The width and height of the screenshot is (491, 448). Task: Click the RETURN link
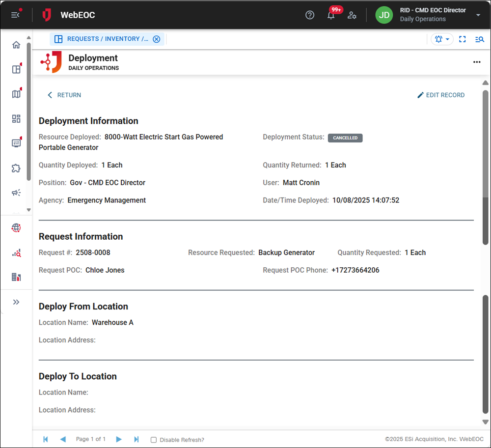coord(64,95)
